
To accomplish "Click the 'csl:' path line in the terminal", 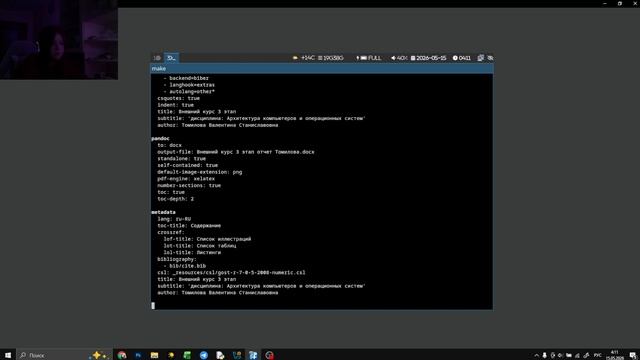I will click(x=231, y=273).
